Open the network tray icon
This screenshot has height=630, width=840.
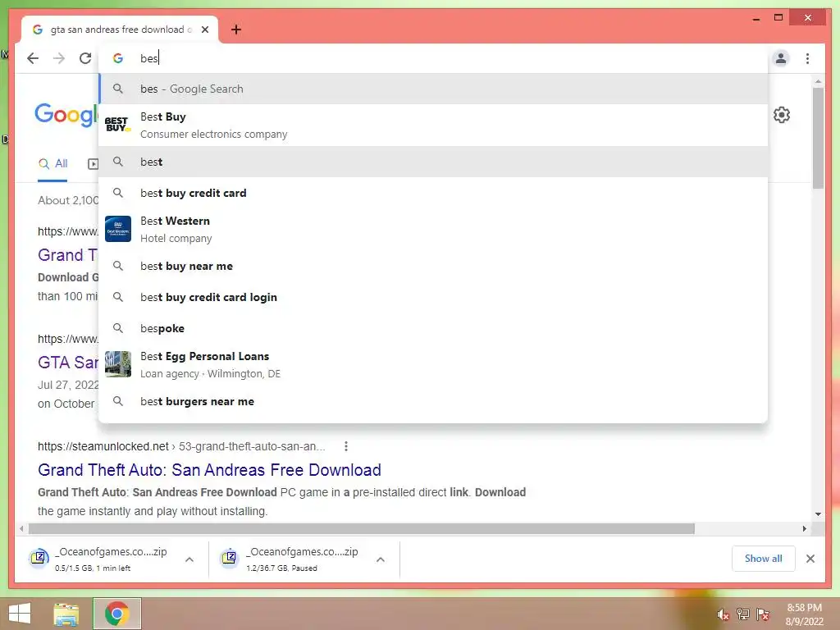(x=743, y=614)
